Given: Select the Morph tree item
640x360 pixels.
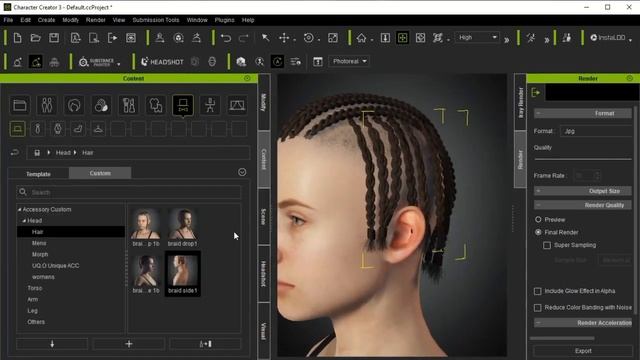Looking at the screenshot, I should coord(40,254).
